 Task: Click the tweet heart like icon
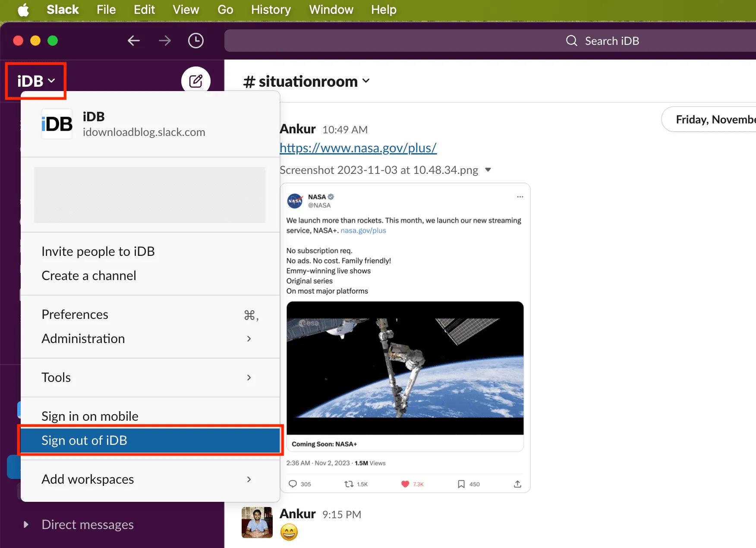(x=405, y=484)
